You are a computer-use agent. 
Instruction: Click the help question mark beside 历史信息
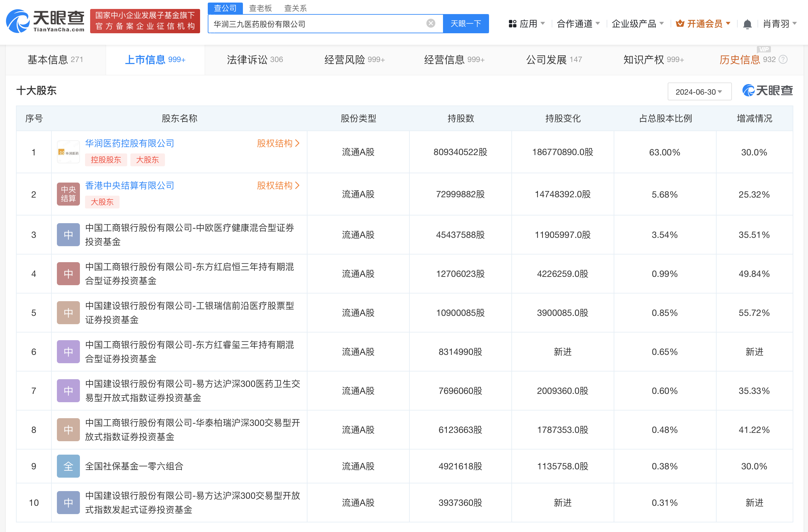783,60
